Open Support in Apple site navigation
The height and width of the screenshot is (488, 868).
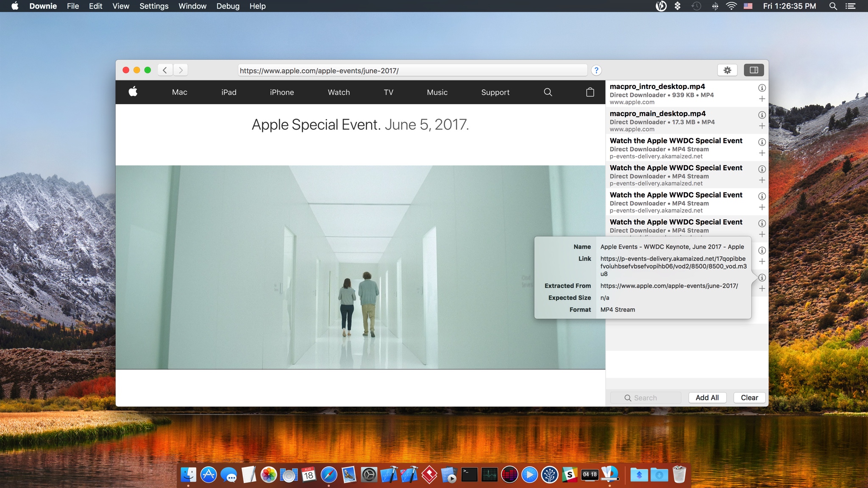point(495,92)
